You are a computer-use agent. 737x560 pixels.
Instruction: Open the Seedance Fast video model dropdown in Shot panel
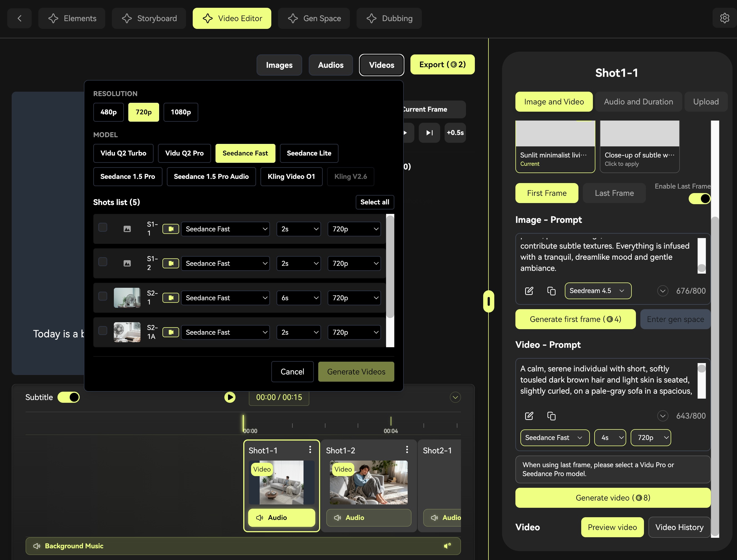point(555,438)
